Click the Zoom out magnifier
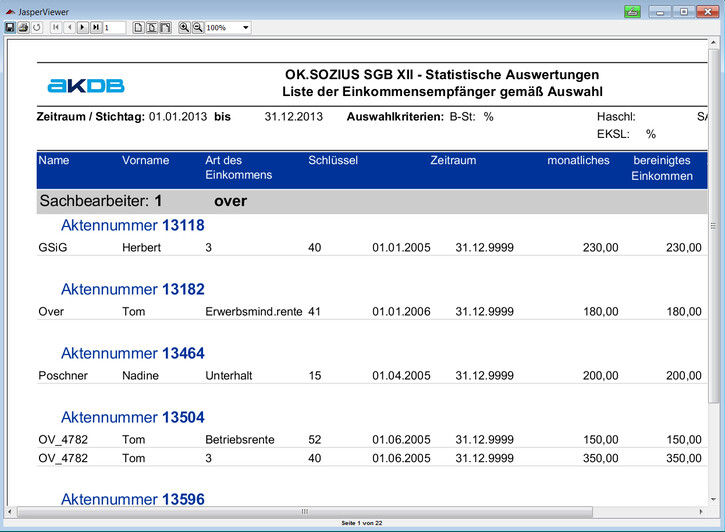Viewport: 725px width, 532px height. [x=197, y=28]
